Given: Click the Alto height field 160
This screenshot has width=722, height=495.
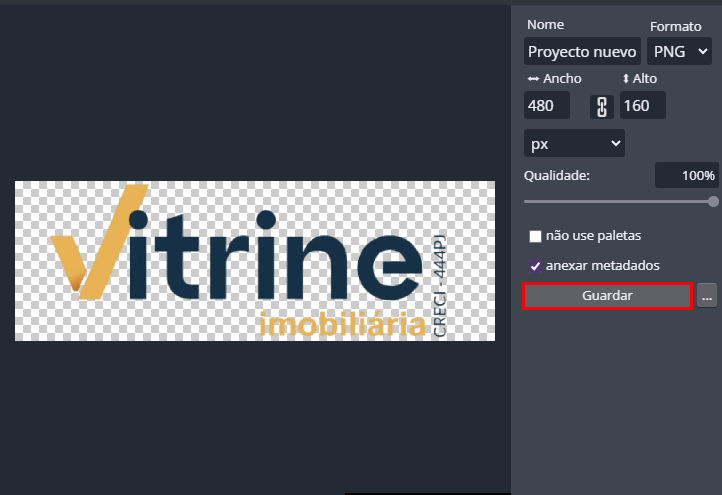Looking at the screenshot, I should pyautogui.click(x=642, y=105).
